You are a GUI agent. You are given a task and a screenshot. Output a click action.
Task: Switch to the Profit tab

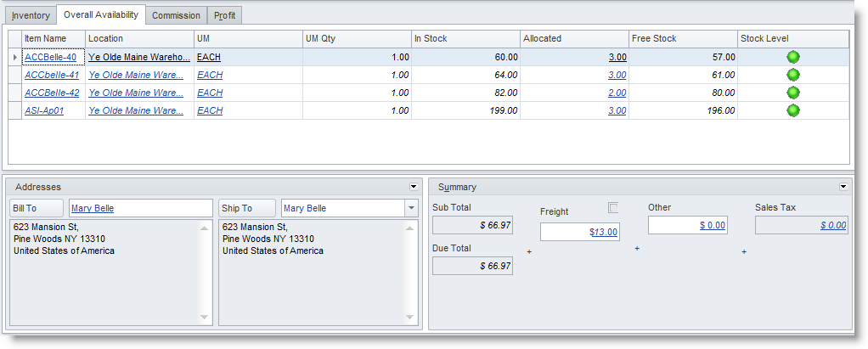225,15
